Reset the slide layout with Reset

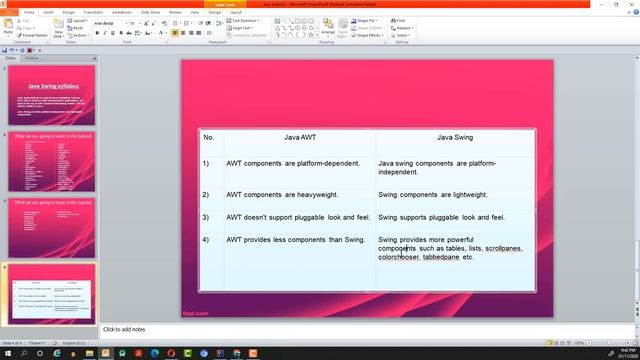(75, 28)
